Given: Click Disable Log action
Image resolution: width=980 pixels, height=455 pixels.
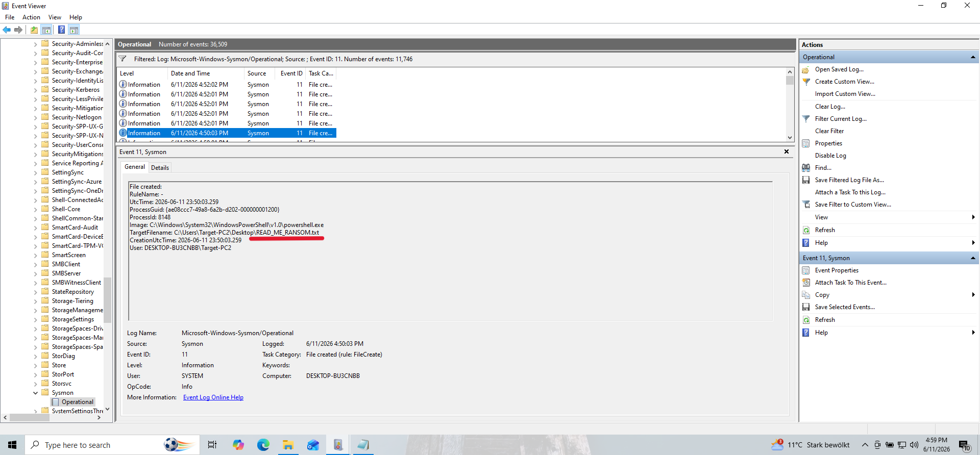Looking at the screenshot, I should (x=830, y=156).
